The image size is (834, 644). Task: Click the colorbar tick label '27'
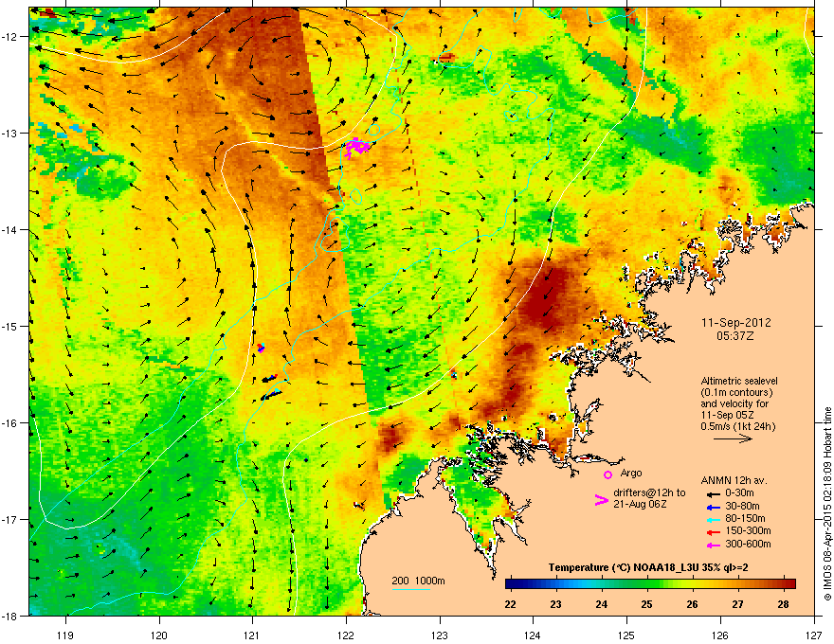pos(737,604)
